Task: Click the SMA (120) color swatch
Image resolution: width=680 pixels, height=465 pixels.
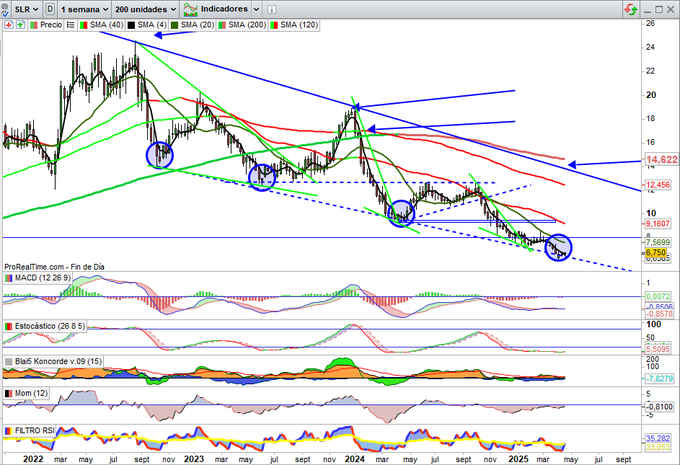Action: (274, 25)
